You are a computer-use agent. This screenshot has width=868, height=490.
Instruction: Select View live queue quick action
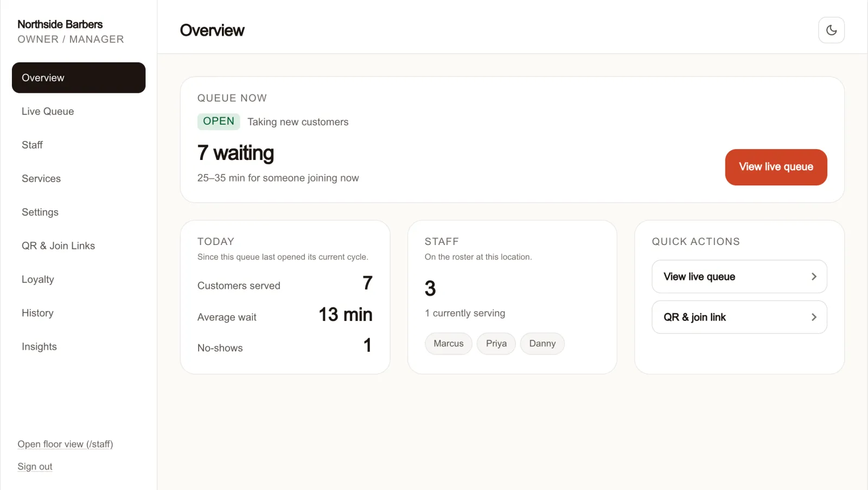click(x=739, y=276)
